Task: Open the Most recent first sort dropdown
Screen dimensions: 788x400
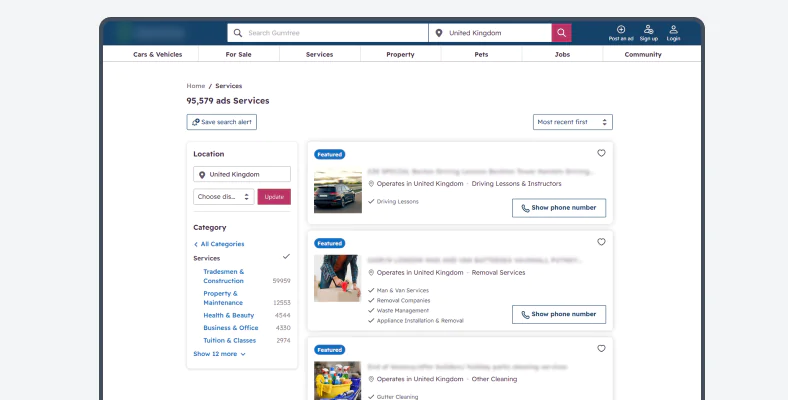Action: pyautogui.click(x=572, y=122)
